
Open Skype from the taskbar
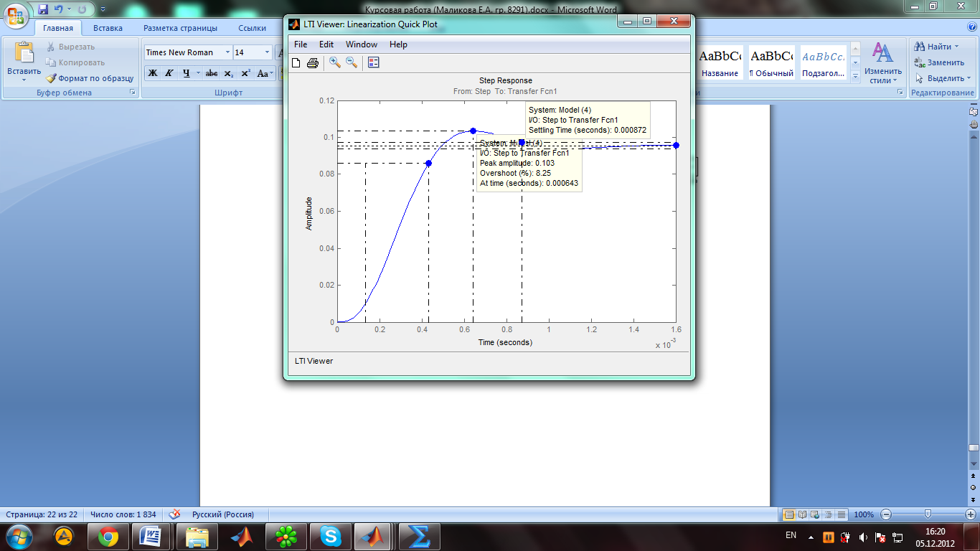click(x=331, y=536)
